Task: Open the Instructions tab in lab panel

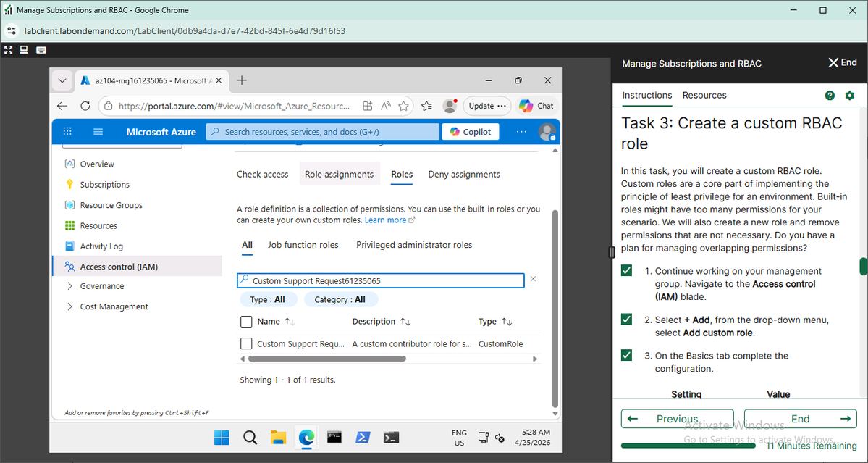Action: click(647, 95)
